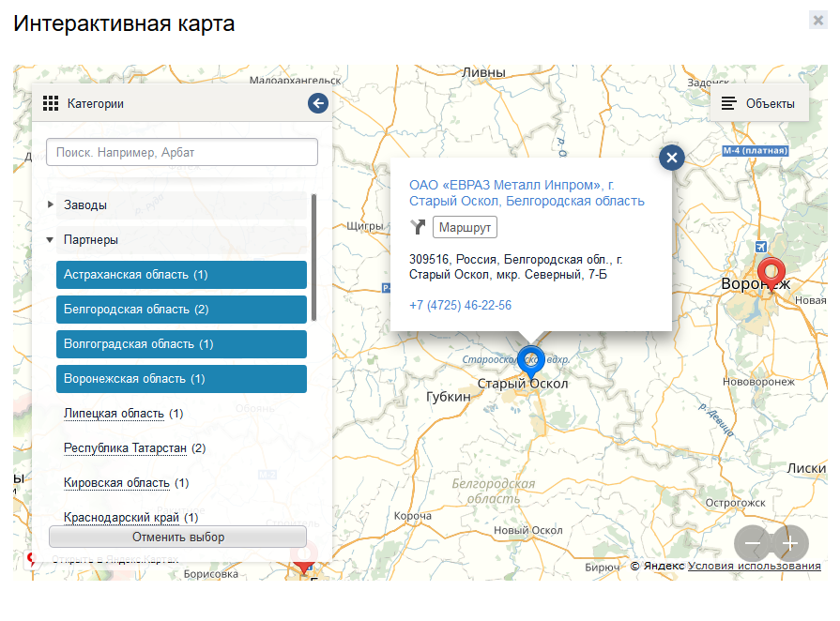Click the category list scrollbar
This screenshot has height=621, width=840.
(313, 258)
